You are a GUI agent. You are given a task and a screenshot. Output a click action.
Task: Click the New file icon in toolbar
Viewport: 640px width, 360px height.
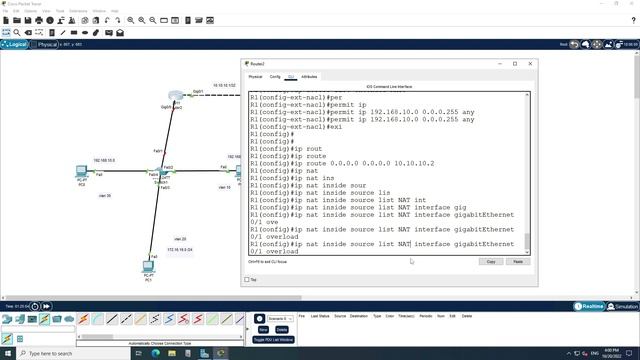point(6,20)
